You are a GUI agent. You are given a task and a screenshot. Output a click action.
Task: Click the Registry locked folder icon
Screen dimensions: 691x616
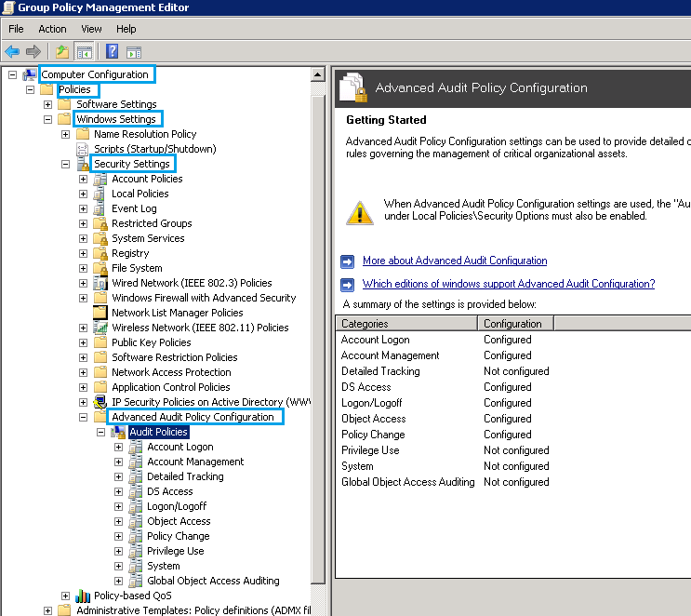tap(100, 253)
